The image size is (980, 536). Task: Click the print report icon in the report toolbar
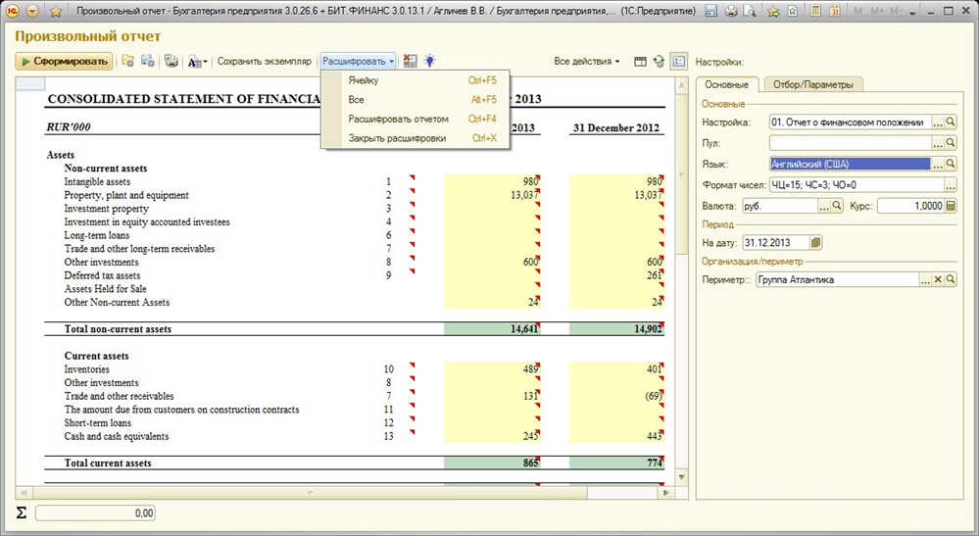click(171, 61)
